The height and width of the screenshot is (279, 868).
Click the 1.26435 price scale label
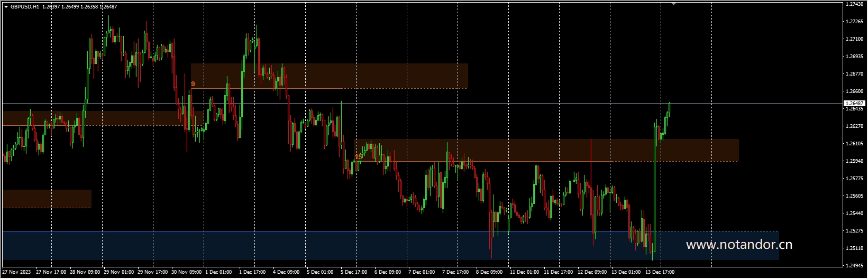[x=855, y=109]
